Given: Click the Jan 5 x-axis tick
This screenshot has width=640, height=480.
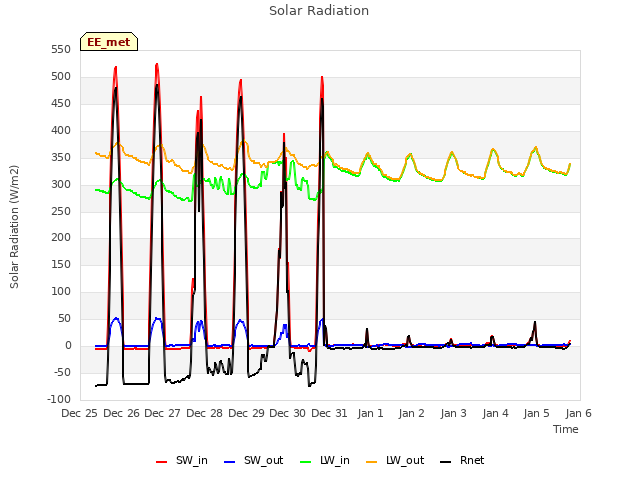Looking at the screenshot, I should 537,413.
